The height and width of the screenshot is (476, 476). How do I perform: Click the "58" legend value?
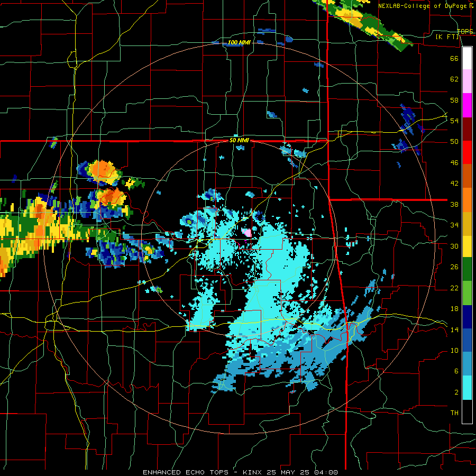(x=454, y=100)
